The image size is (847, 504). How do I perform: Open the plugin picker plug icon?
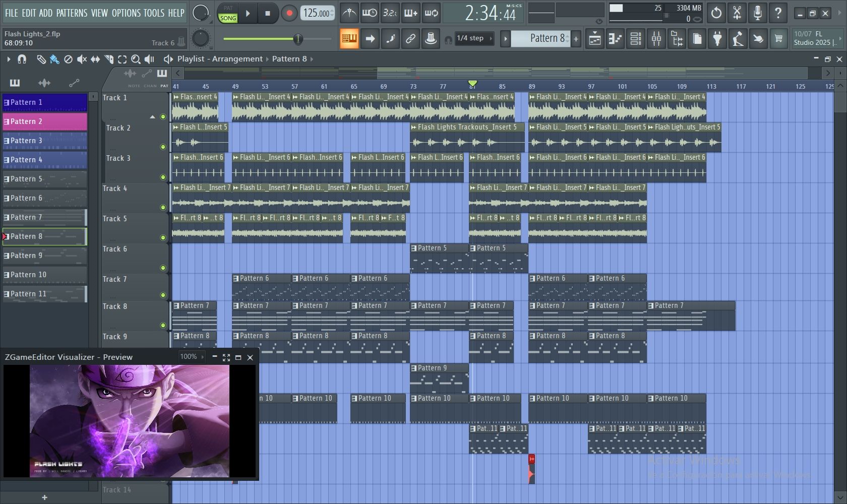point(717,38)
